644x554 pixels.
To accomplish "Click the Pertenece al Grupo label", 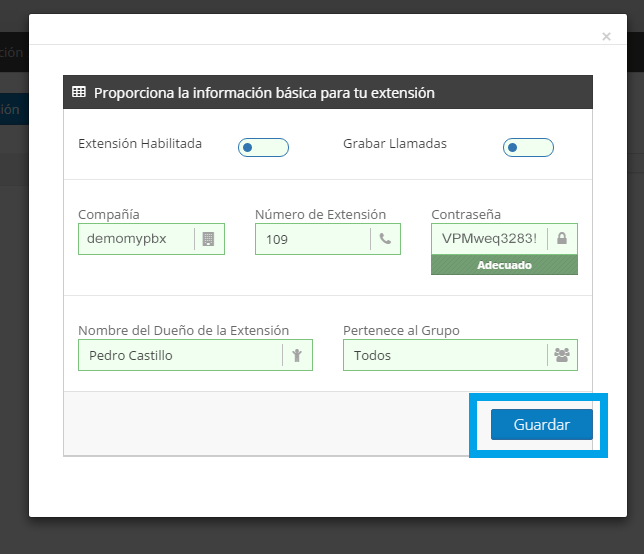I will click(401, 330).
